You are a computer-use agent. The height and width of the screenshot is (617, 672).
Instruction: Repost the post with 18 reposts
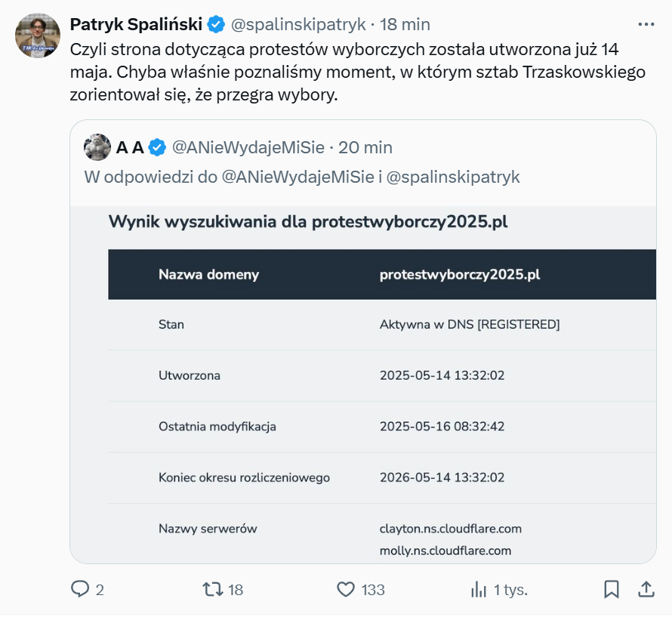(214, 589)
